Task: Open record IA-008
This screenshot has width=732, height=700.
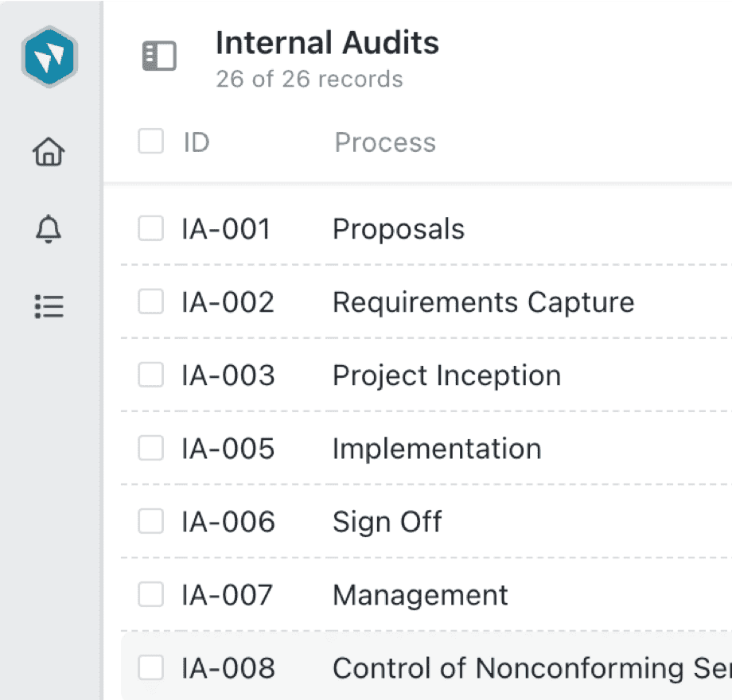Action: (x=228, y=668)
